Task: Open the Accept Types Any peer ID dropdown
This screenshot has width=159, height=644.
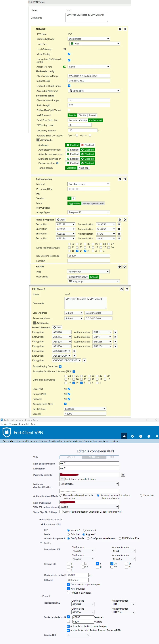Action: 89,212
